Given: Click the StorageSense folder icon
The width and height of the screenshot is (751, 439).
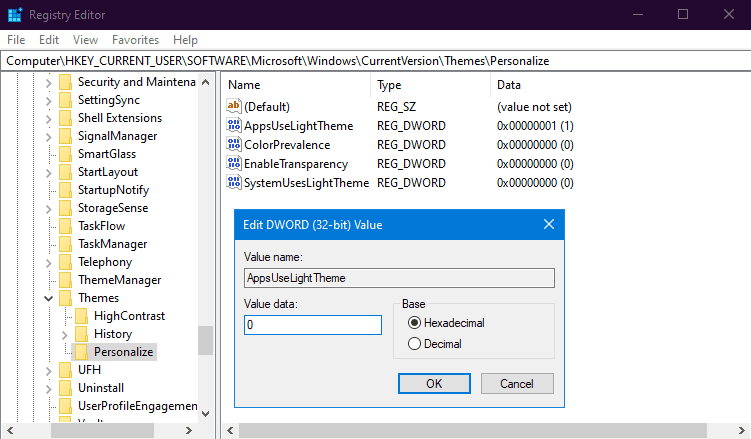Looking at the screenshot, I should [66, 208].
